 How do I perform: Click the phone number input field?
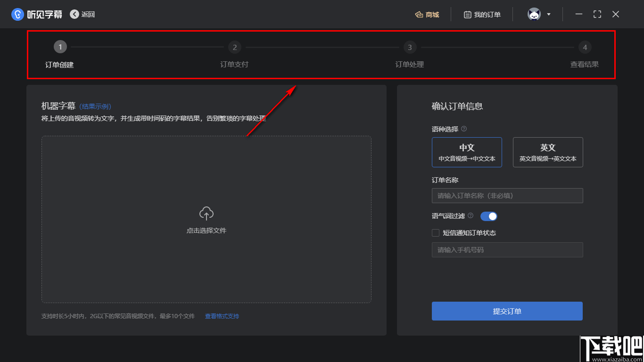point(507,250)
